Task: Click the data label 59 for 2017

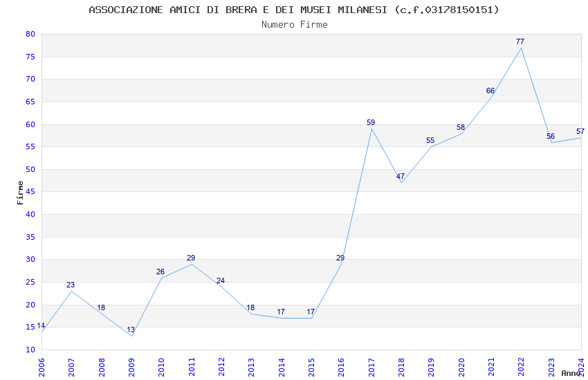Action: click(x=371, y=122)
